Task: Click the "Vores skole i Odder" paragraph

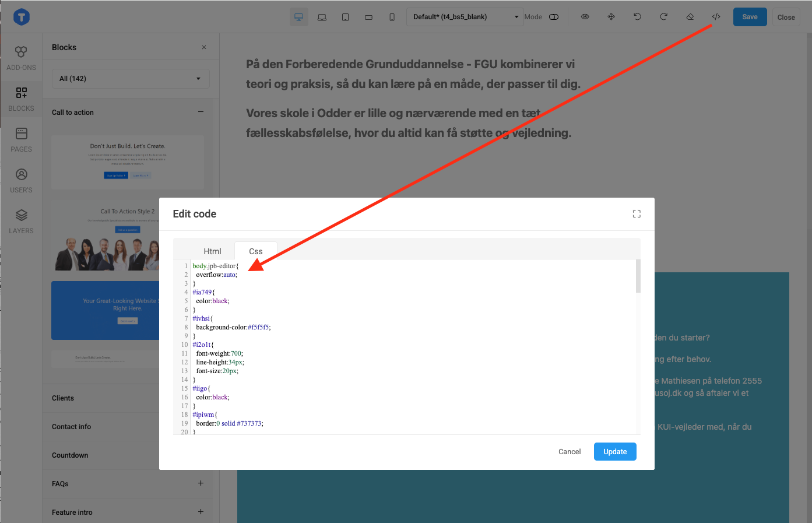Action: pyautogui.click(x=409, y=123)
